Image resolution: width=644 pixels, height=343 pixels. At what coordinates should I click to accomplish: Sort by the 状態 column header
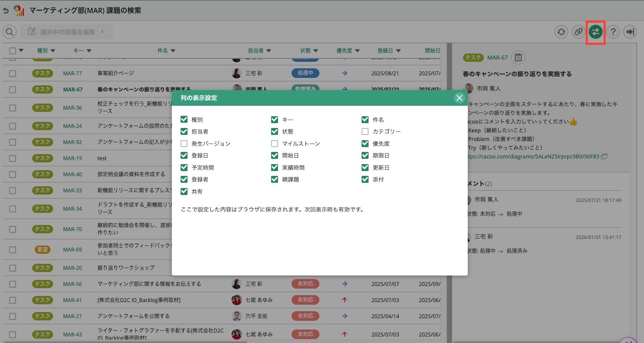[309, 51]
